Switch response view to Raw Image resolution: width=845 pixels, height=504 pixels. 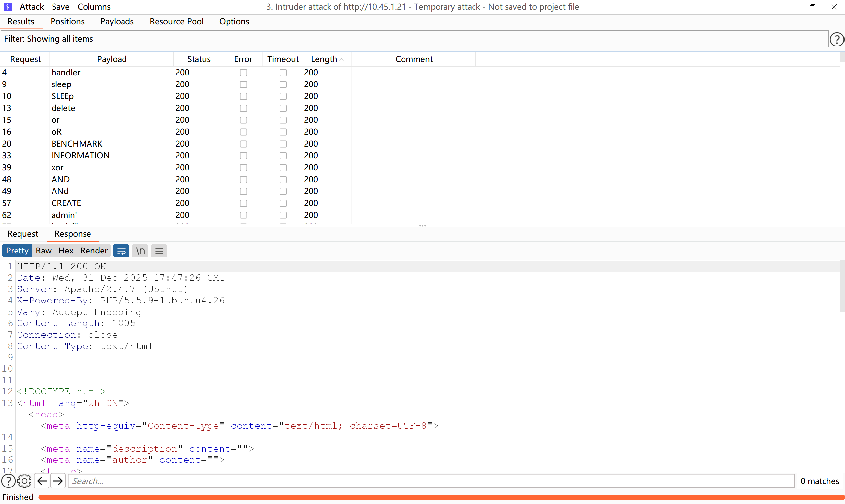(44, 251)
